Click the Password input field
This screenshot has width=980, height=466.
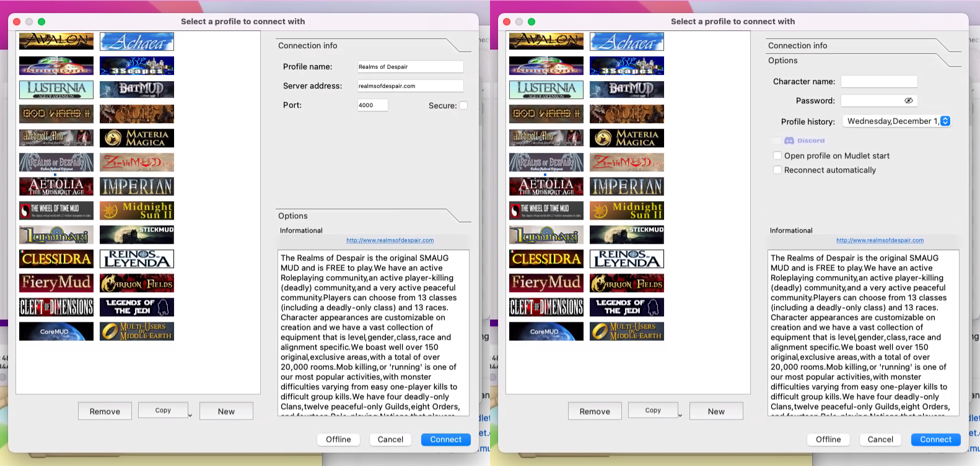click(879, 100)
